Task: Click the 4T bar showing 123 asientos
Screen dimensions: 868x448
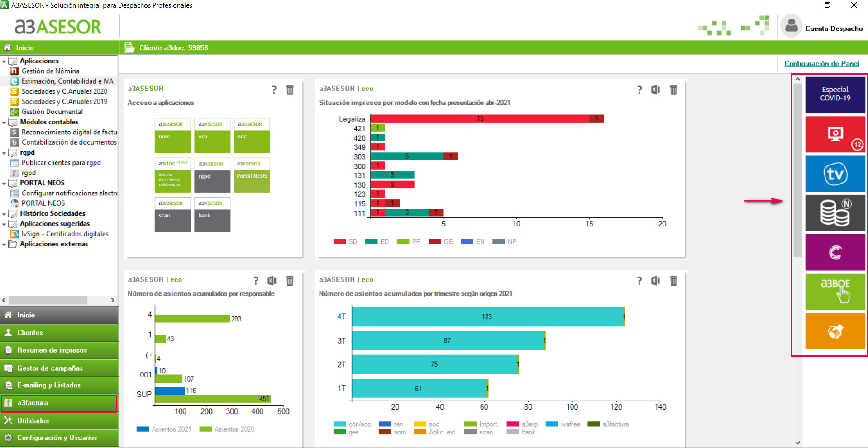Action: tap(488, 317)
